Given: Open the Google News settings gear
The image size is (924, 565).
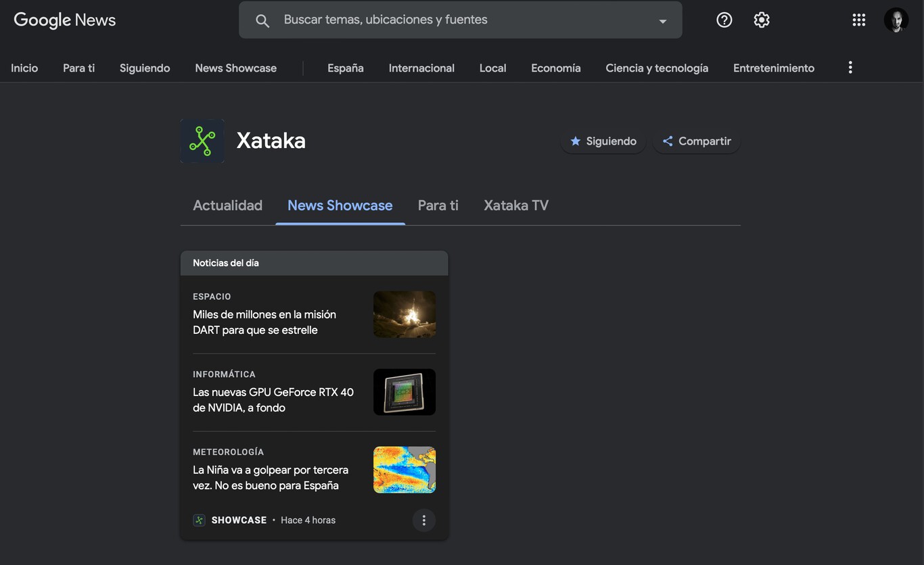Looking at the screenshot, I should 761,20.
